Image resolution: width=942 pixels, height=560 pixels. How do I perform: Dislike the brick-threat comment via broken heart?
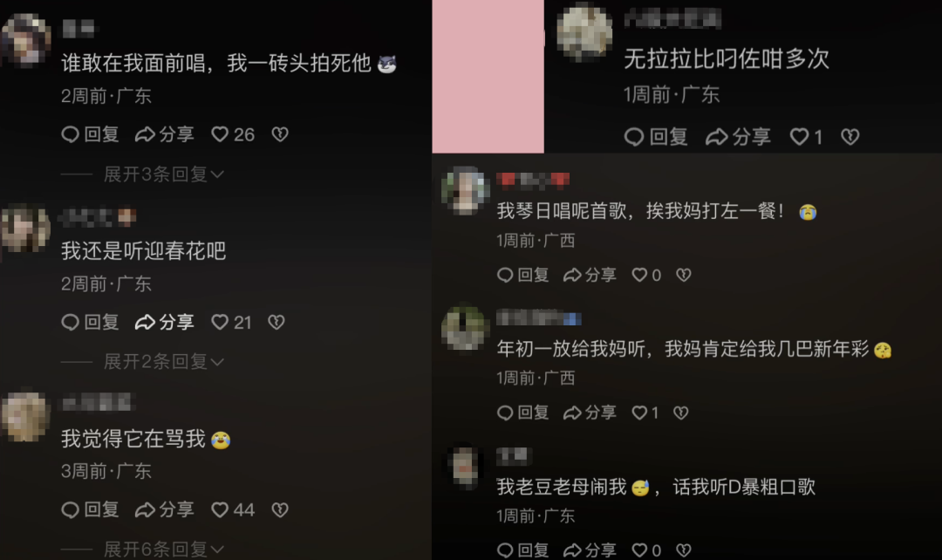pyautogui.click(x=280, y=134)
